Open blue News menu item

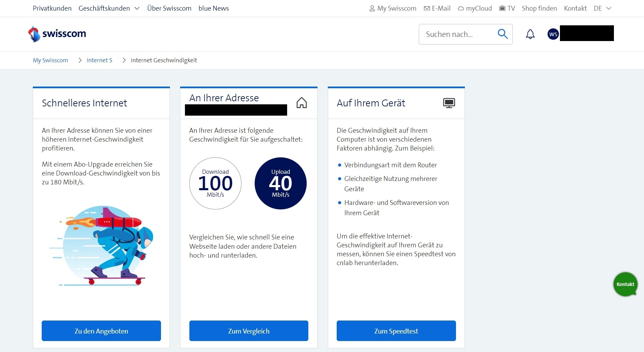pos(214,8)
